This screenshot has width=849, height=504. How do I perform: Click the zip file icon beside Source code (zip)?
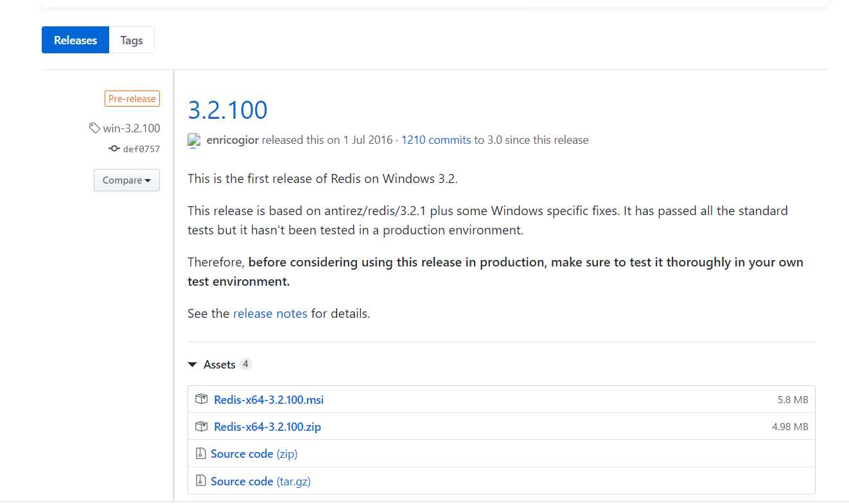point(200,453)
